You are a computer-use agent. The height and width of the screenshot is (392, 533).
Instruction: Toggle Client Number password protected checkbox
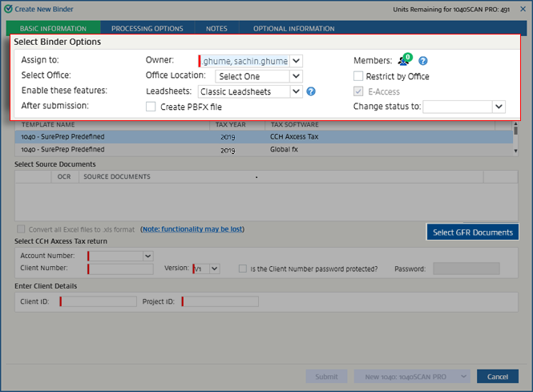[x=243, y=269]
